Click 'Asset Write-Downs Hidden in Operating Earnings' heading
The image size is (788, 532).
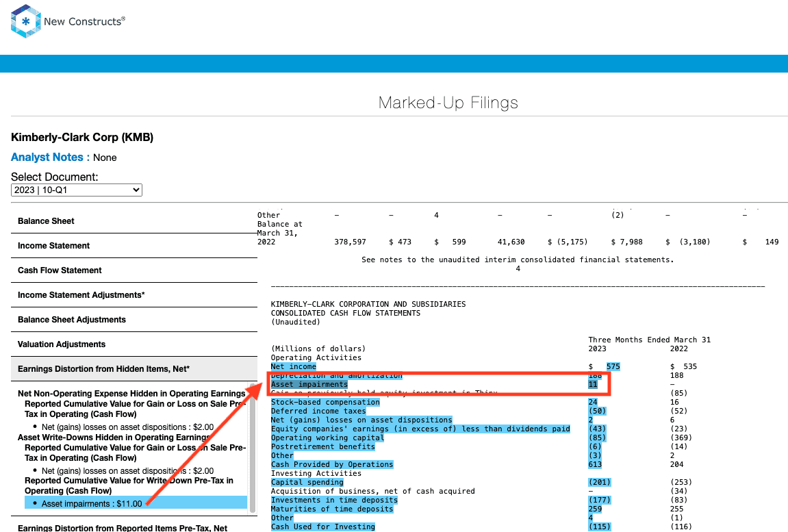click(114, 437)
